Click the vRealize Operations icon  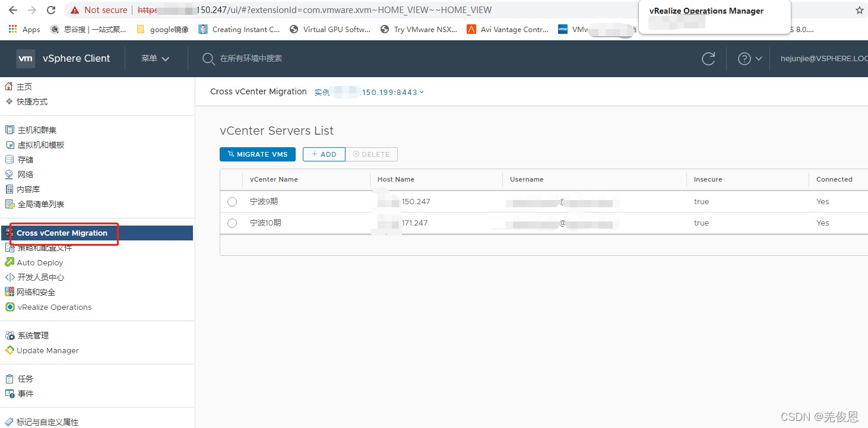(9, 307)
